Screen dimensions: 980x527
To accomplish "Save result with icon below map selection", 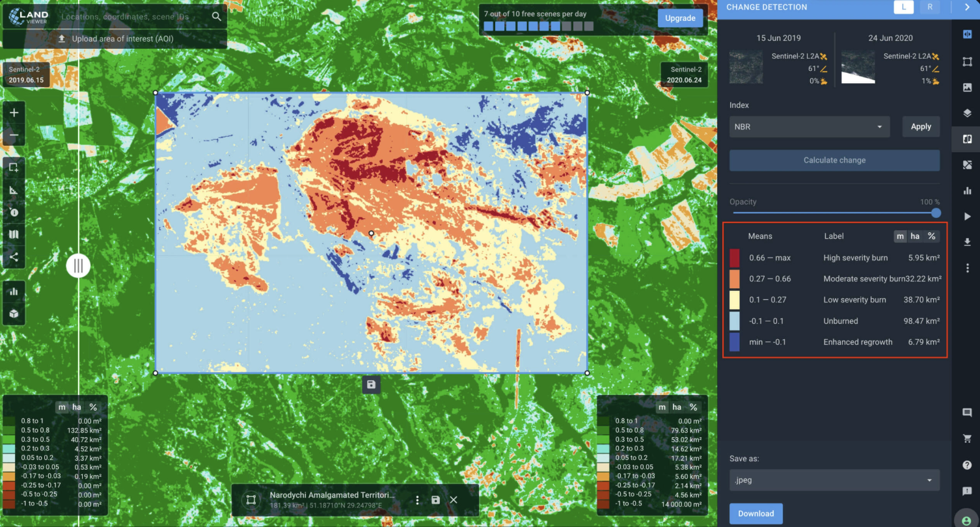I will pyautogui.click(x=371, y=385).
